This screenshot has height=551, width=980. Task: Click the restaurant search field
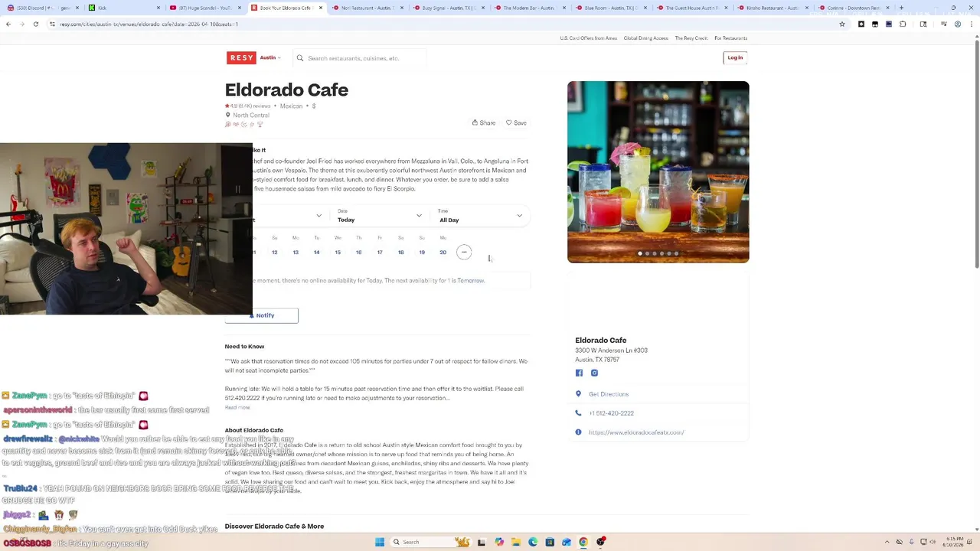[x=360, y=58]
